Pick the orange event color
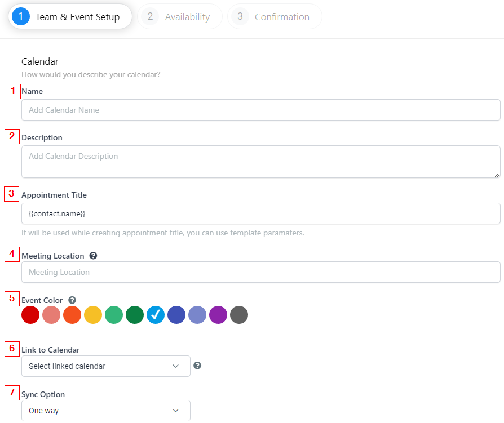This screenshot has width=504, height=423. coord(72,315)
